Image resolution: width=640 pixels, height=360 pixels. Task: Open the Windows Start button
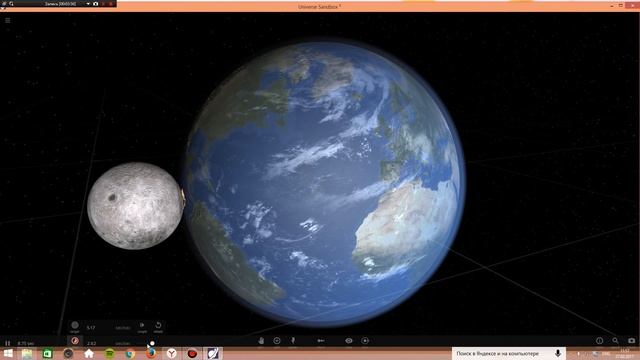pyautogui.click(x=7, y=353)
